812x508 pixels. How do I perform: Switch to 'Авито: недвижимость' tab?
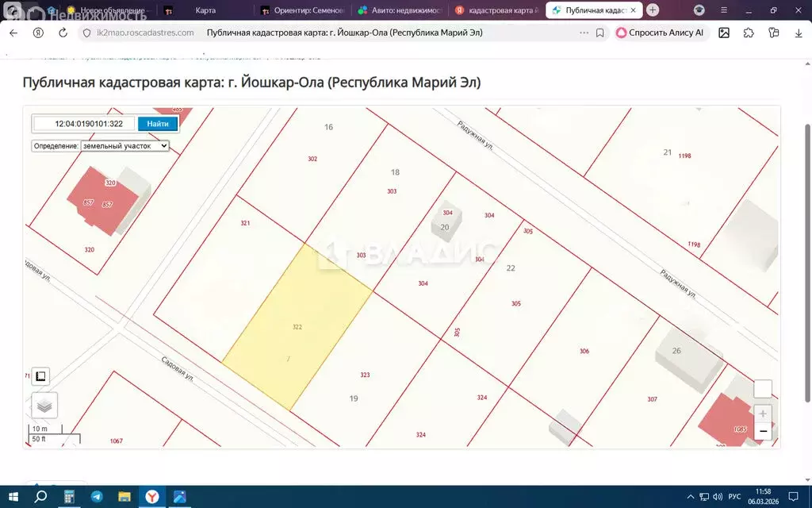coord(400,10)
